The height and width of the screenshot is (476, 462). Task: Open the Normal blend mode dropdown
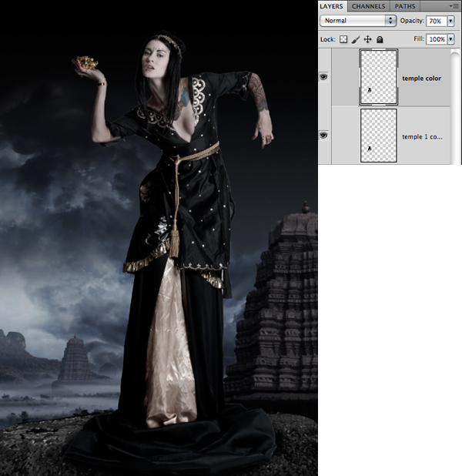click(x=358, y=21)
